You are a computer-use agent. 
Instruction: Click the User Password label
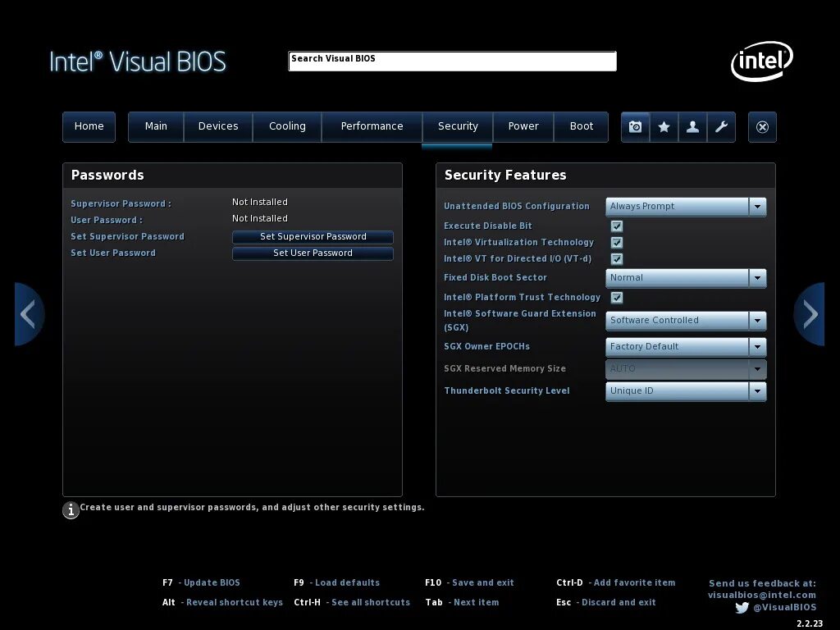point(107,220)
